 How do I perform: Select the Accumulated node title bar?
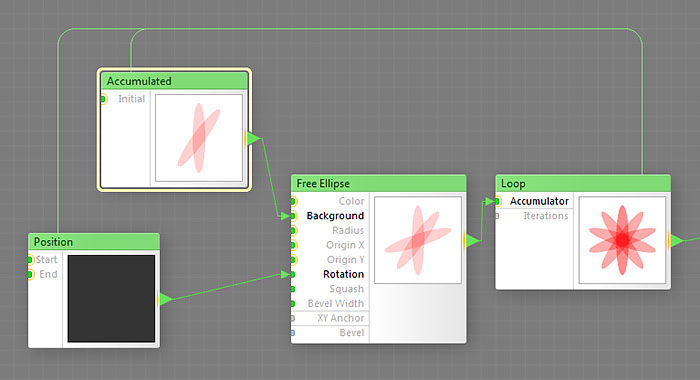coord(174,81)
